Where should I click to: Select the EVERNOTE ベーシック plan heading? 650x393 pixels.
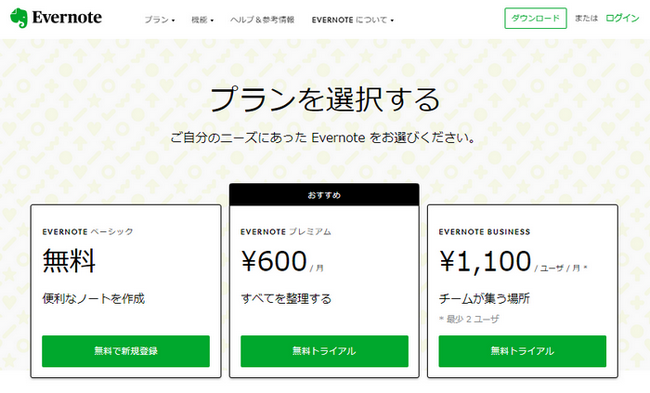88,232
